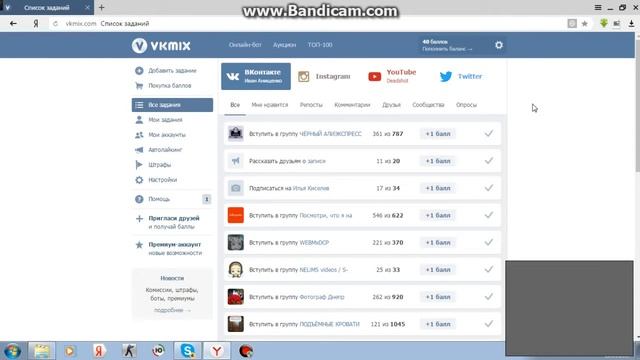Open Yandex Я icon in taskbar
This screenshot has width=640, height=360.
tap(99, 351)
